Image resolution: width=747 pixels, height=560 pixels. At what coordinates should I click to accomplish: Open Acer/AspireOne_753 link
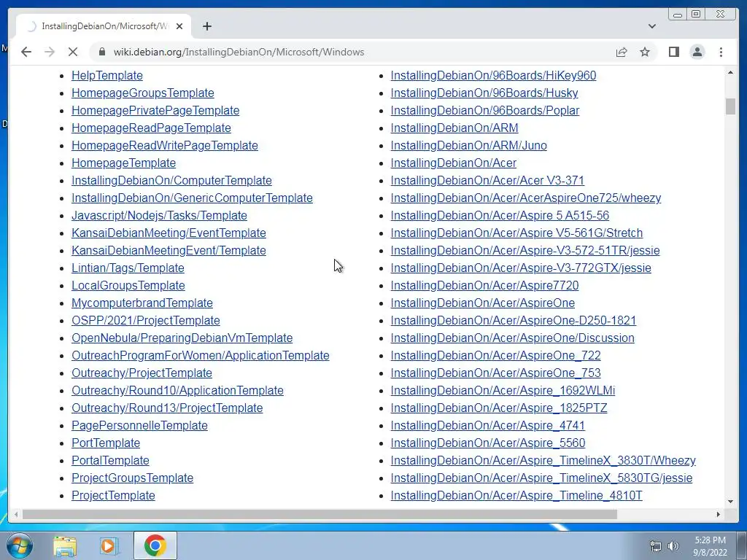click(496, 373)
